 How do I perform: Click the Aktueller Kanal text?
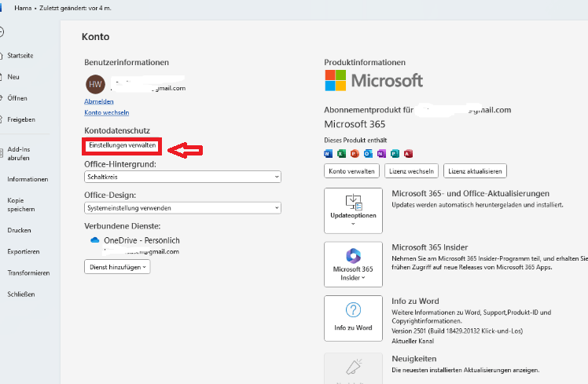pos(413,342)
